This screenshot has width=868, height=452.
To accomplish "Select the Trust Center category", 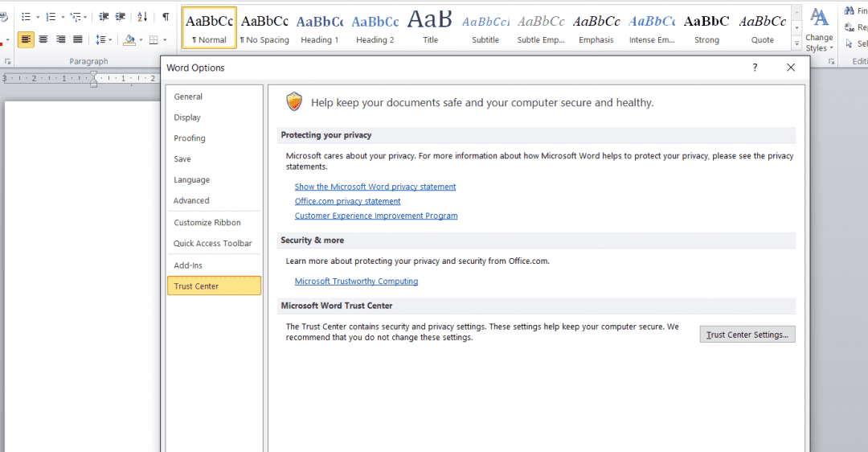I will click(x=215, y=286).
